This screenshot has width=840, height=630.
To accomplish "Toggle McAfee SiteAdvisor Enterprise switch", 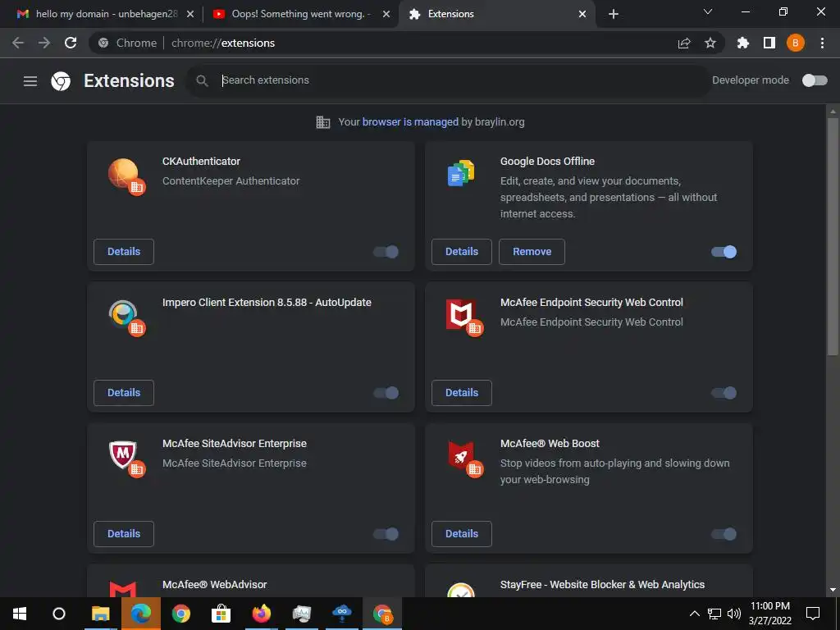I will tap(386, 533).
